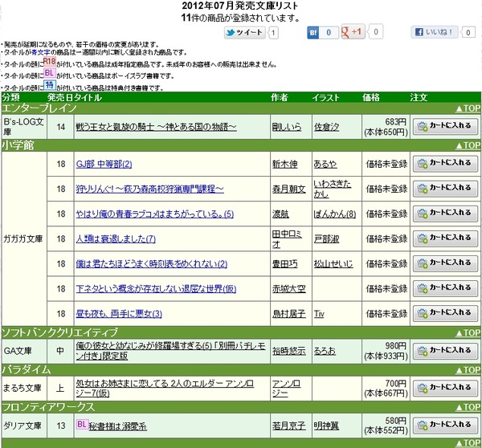The image size is (482, 448).
Task: Click the Facebook like count bubble
Action: click(468, 32)
